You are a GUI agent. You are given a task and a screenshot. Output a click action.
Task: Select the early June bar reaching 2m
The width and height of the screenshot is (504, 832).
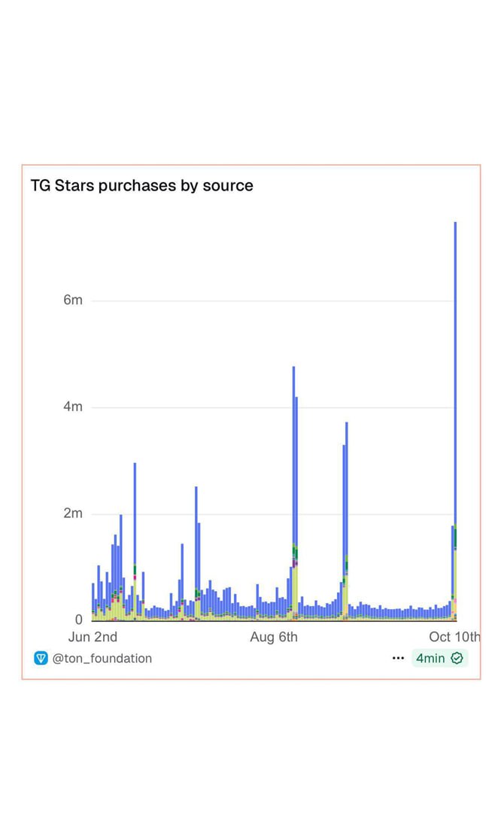point(120,550)
